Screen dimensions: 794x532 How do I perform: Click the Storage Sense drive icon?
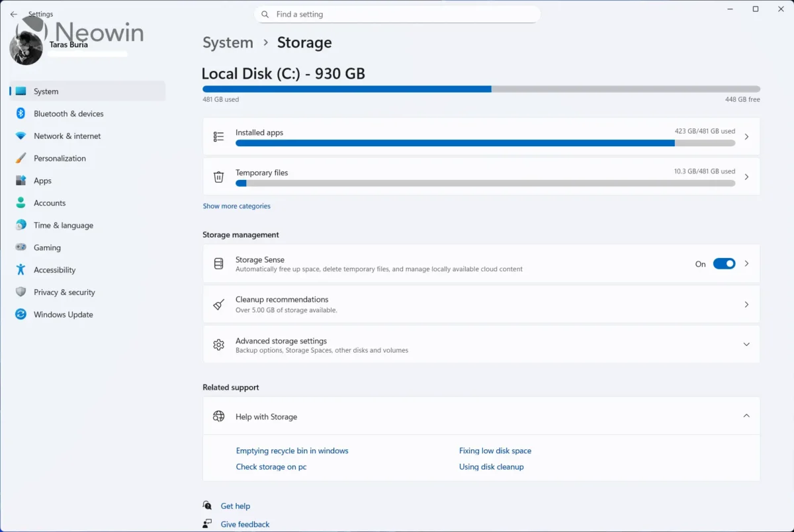coord(218,263)
